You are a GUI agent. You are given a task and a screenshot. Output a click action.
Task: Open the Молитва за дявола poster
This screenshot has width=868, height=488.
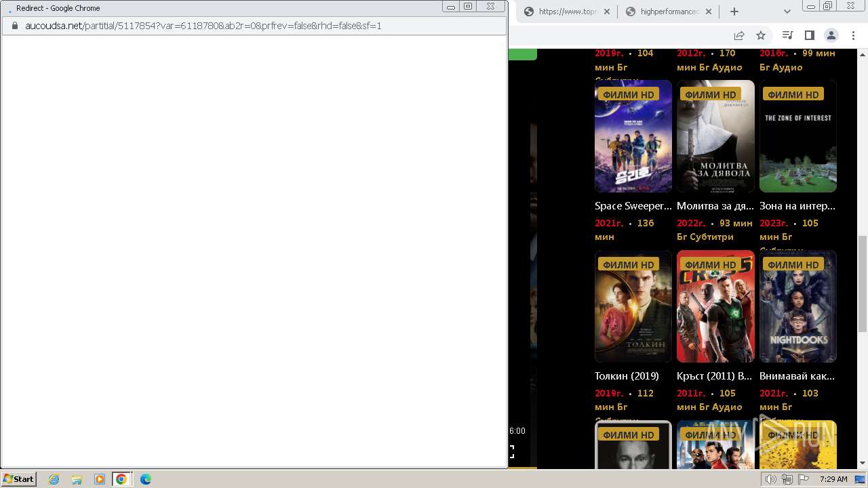click(715, 136)
